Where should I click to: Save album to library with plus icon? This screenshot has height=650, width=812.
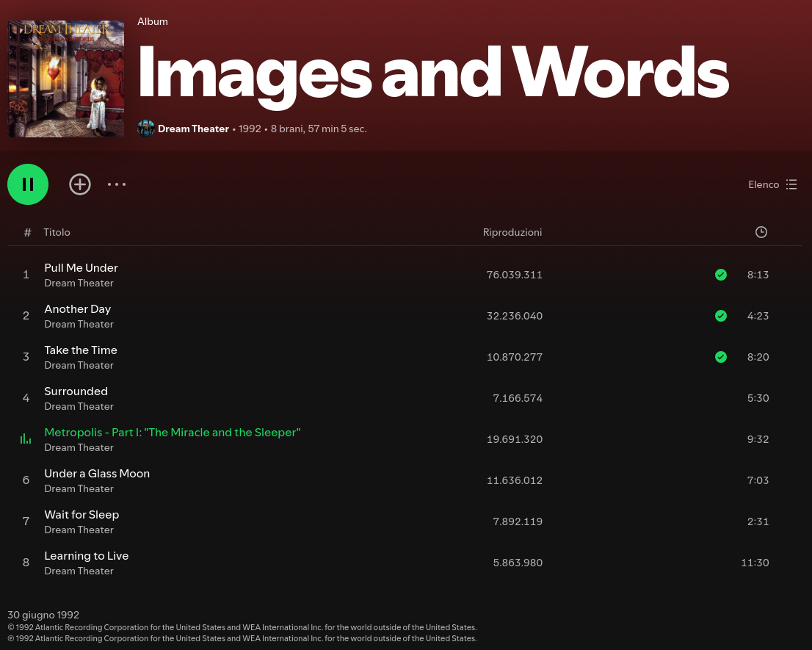(x=80, y=184)
